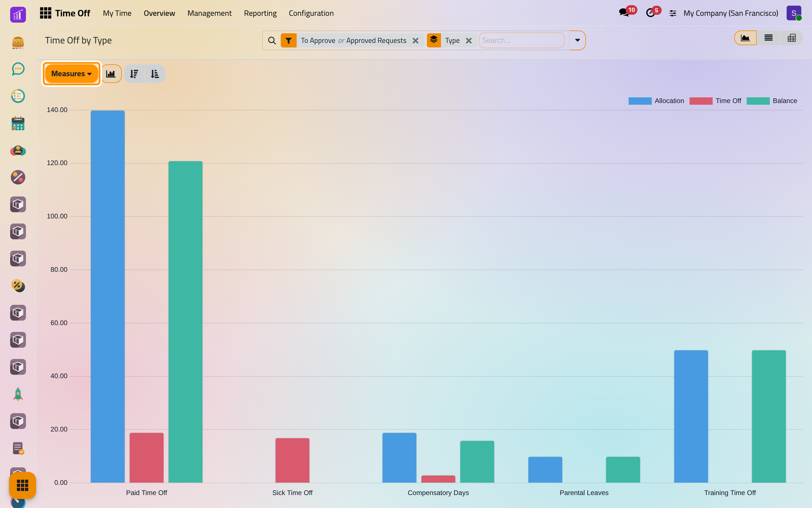This screenshot has height=508, width=812.
Task: Click the Paid Time Off red Time Off bar
Action: point(146,458)
